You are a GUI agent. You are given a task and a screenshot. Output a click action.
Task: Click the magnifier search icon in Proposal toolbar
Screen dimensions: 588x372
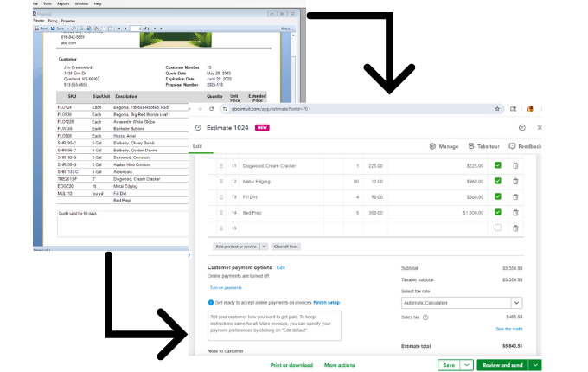[73, 29]
